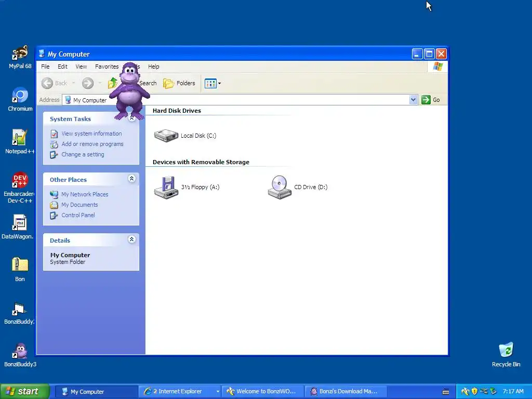The image size is (532, 399).
Task: Click the Internet Explorer taskbar group
Action: (179, 392)
